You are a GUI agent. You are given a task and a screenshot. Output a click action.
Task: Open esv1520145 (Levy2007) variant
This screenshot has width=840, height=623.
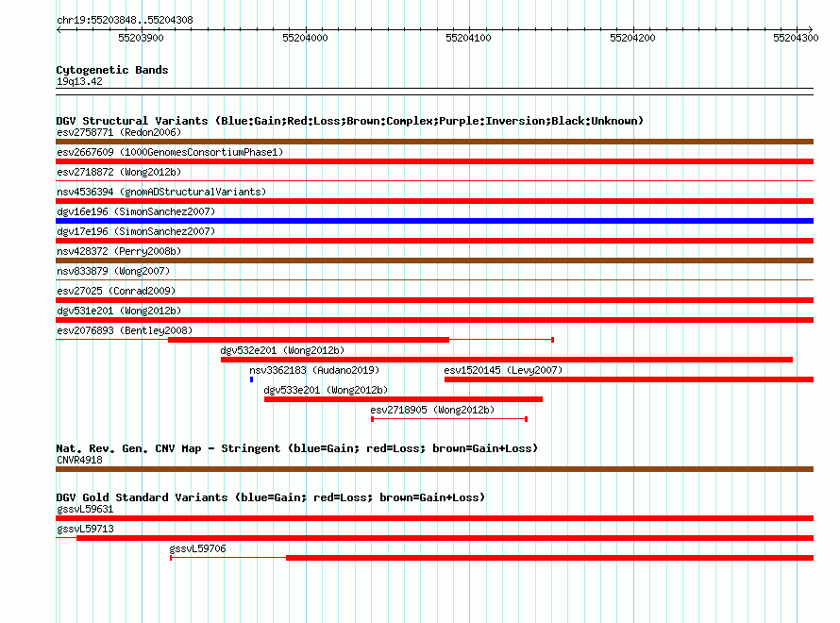(503, 370)
